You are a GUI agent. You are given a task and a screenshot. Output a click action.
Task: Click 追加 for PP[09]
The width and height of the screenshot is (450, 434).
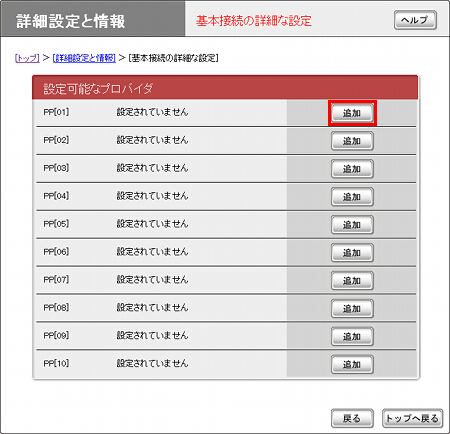[352, 337]
